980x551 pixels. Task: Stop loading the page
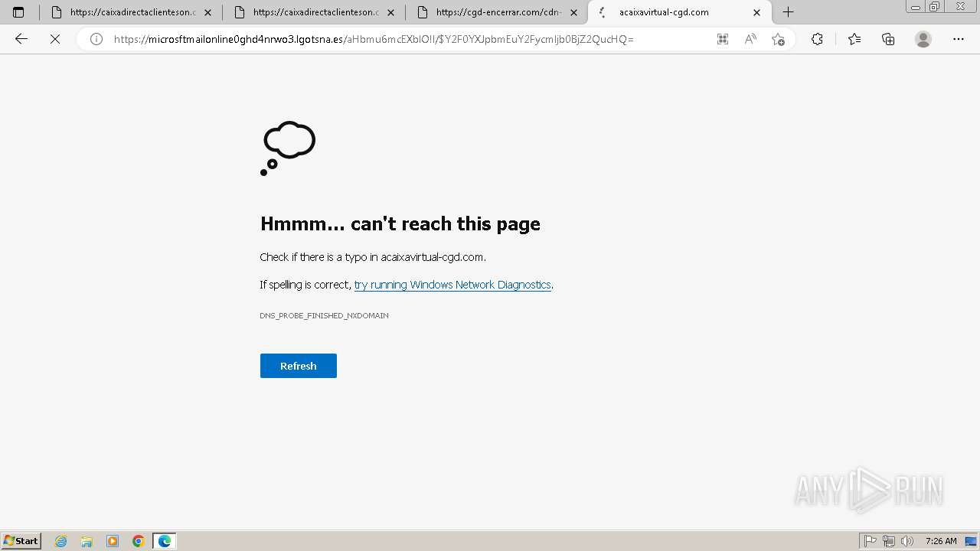tap(55, 39)
